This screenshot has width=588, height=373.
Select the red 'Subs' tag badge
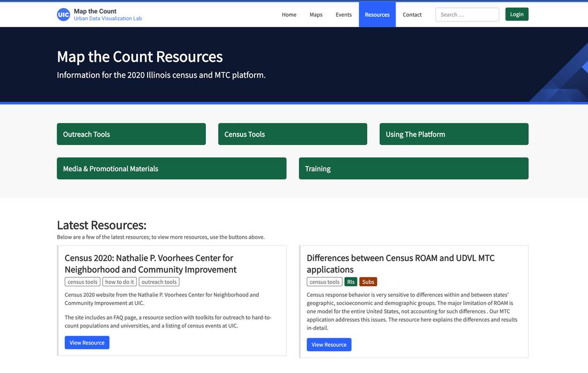click(x=367, y=281)
